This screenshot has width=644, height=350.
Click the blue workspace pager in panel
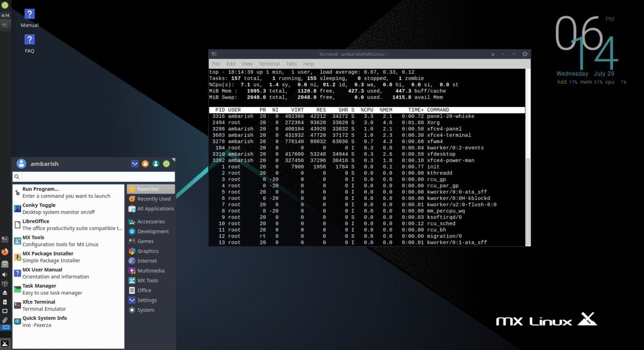pyautogui.click(x=5, y=327)
